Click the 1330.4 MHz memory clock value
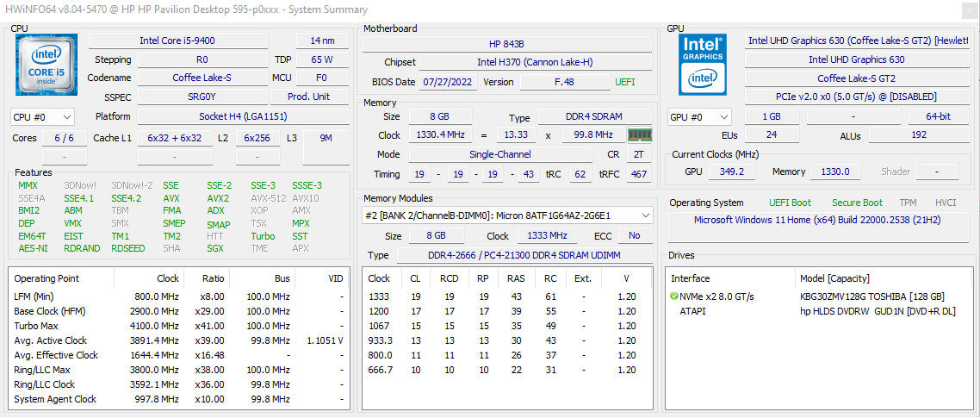Image resolution: width=980 pixels, height=418 pixels. (x=441, y=135)
